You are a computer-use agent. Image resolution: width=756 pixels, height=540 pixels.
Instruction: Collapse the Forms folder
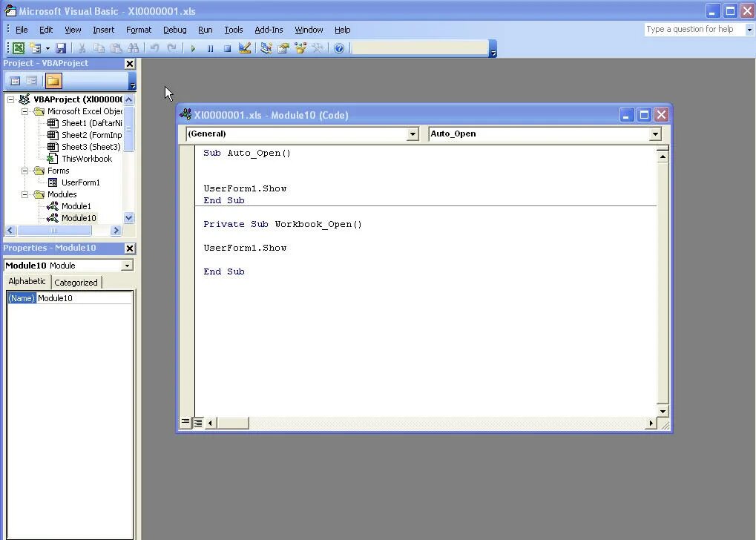(25, 171)
